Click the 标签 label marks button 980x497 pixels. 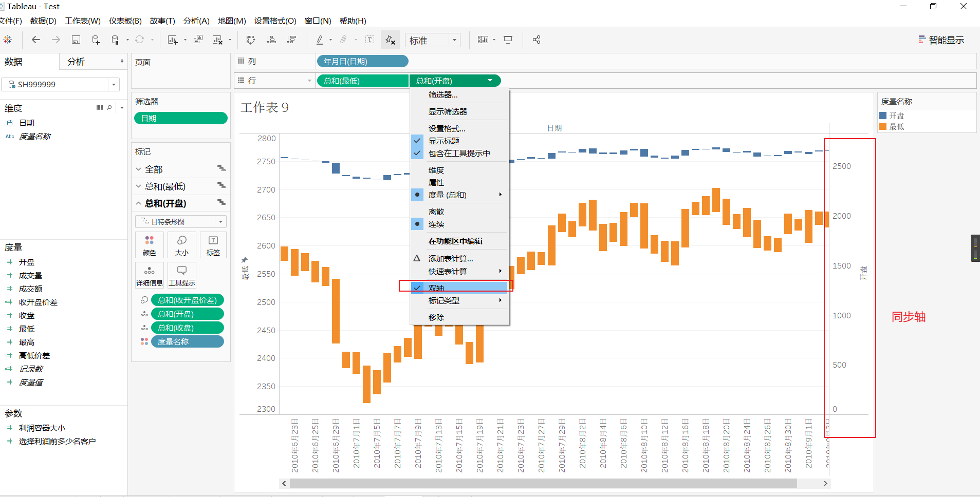[213, 245]
